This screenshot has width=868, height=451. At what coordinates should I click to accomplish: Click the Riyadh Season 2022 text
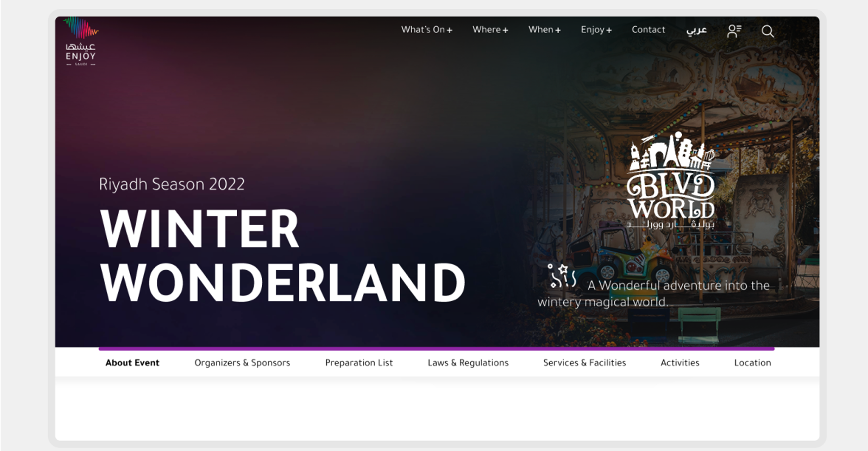[172, 185]
